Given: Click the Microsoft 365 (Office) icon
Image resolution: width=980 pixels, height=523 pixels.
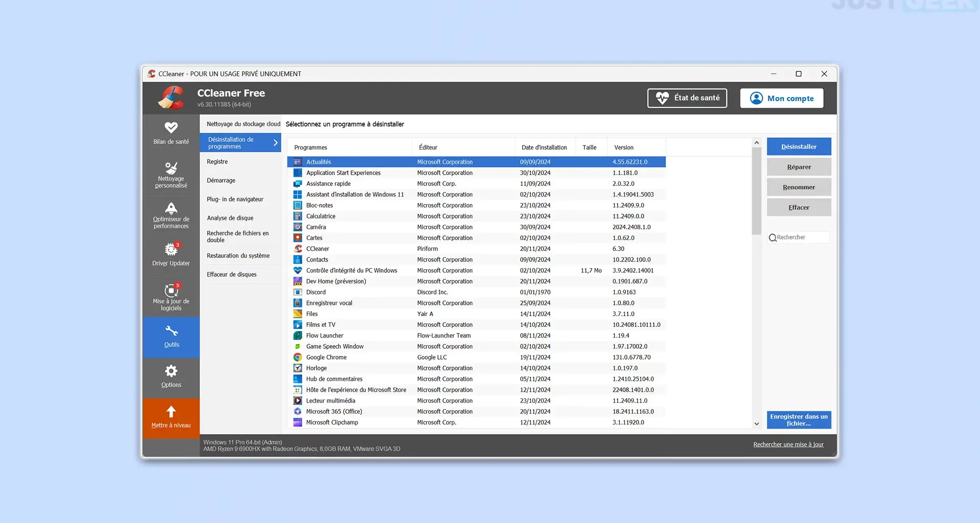Looking at the screenshot, I should 298,412.
